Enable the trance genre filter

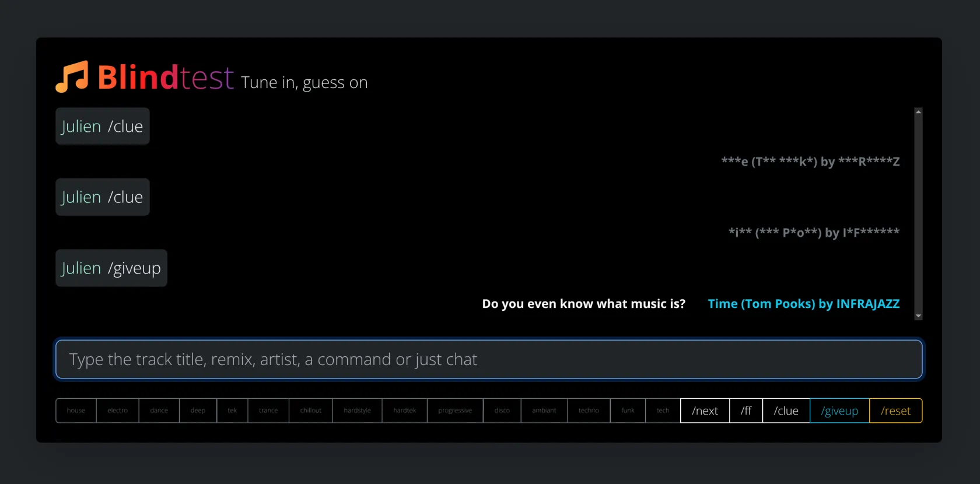point(268,411)
